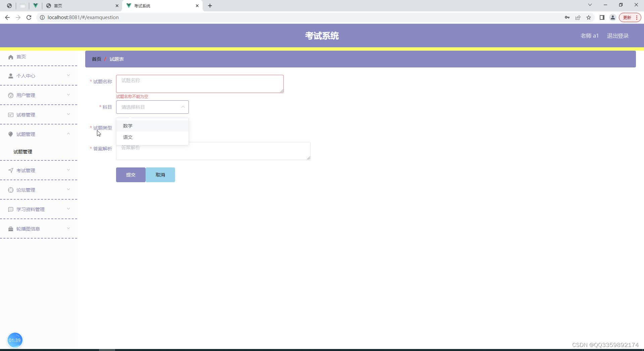This screenshot has height=351, width=644.
Task: Go back using the browser back arrow
Action: (x=7, y=17)
